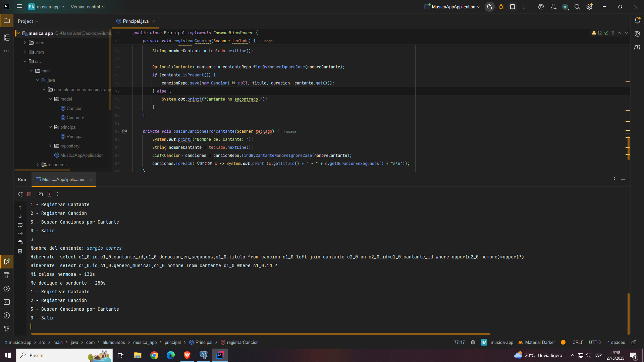
Task: Click the Windows taskbar search box
Action: pyautogui.click(x=64, y=355)
